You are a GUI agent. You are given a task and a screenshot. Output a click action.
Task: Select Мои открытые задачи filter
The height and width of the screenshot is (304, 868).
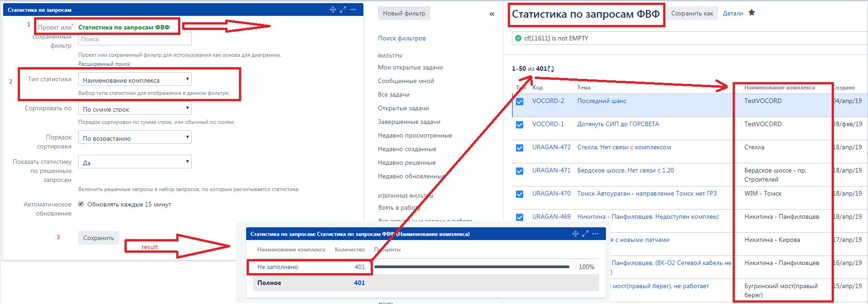point(410,67)
